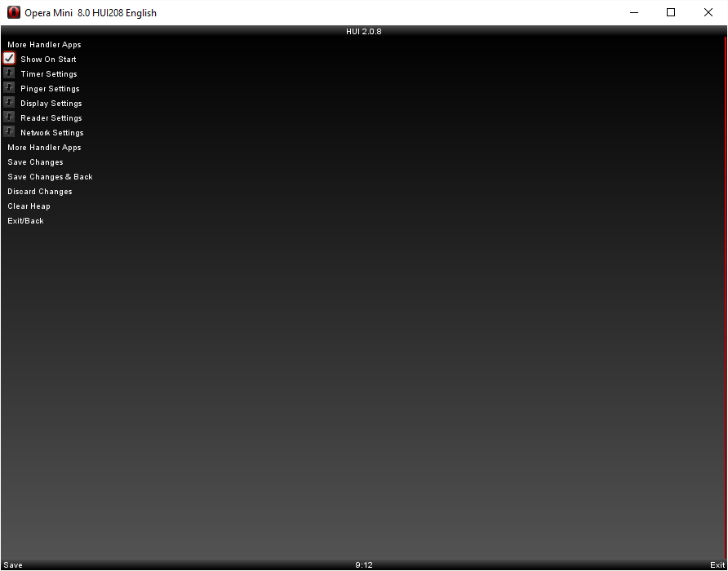Click the Display Settings label text
The height and width of the screenshot is (571, 728).
pyautogui.click(x=51, y=104)
